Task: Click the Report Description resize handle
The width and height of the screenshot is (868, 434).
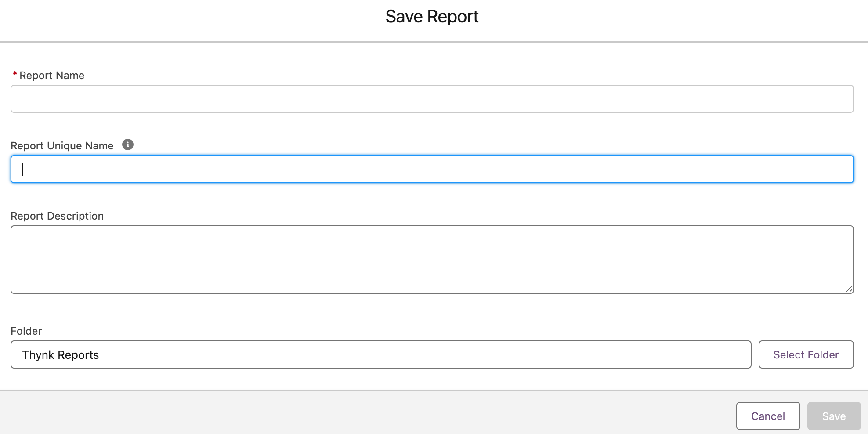Action: click(849, 289)
